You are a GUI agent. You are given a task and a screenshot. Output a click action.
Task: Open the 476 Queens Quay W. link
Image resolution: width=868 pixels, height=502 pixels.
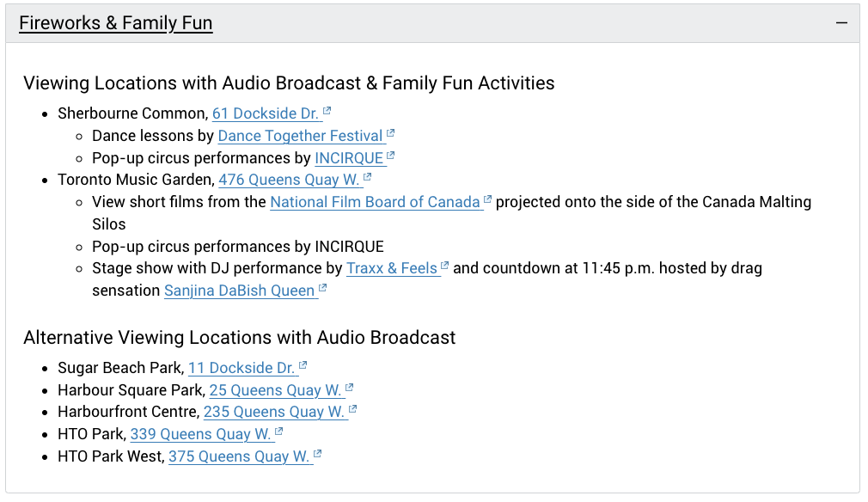[289, 180]
